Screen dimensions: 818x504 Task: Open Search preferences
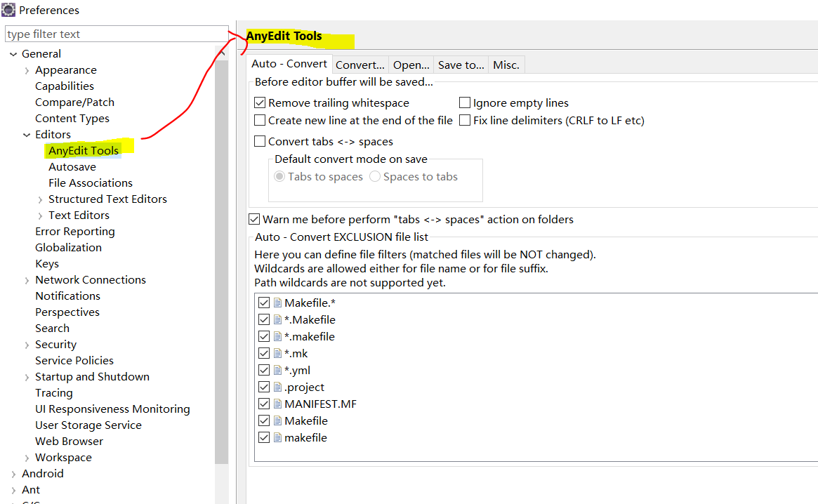52,329
